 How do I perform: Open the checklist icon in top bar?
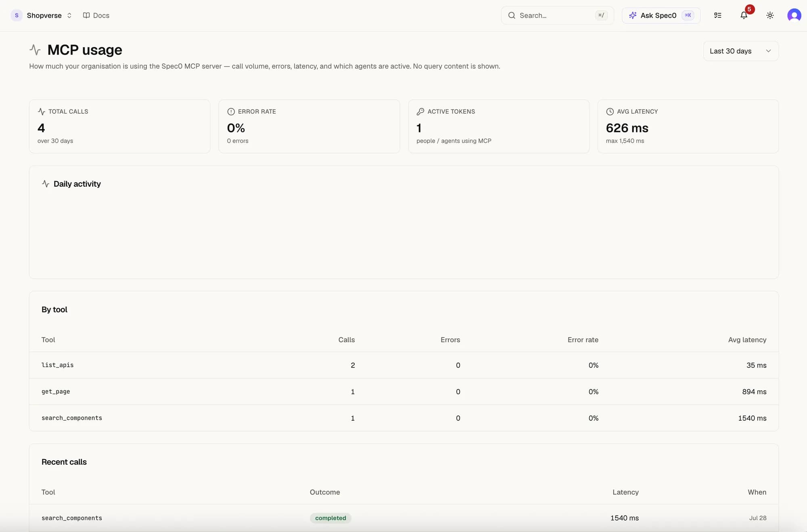[717, 15]
